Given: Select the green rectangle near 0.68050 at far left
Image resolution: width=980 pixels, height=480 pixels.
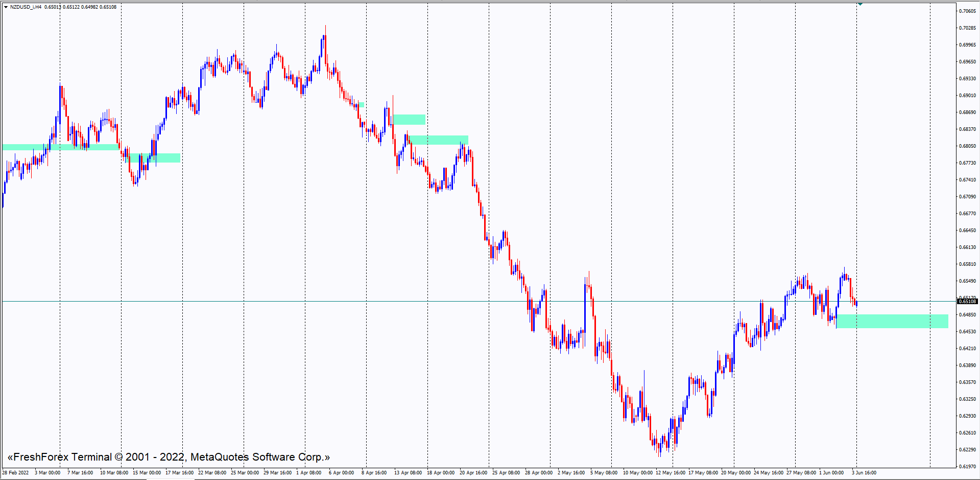Looking at the screenshot, I should (31, 147).
